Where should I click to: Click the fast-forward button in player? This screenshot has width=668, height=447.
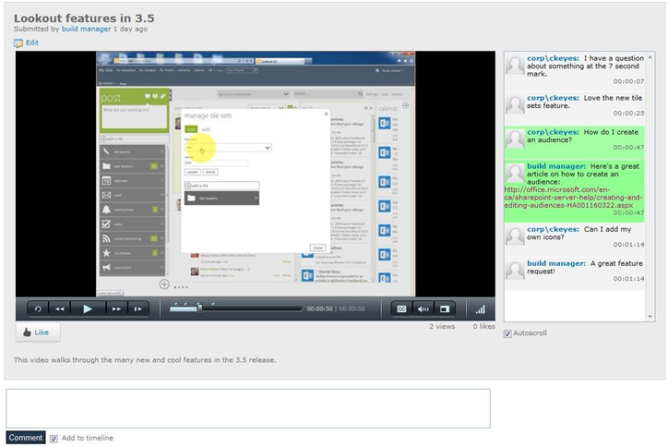tap(116, 309)
